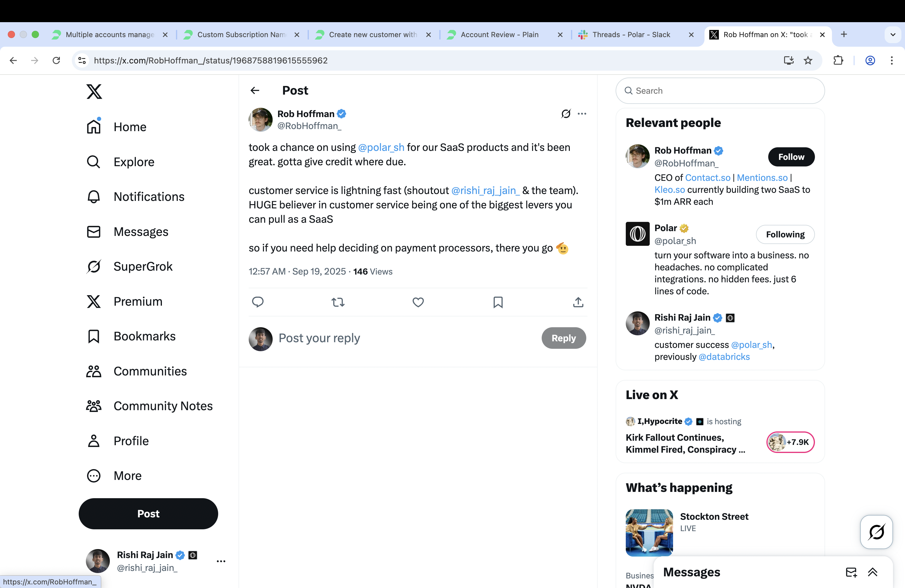905x588 pixels.
Task: Open the Messages envelope icon
Action: [x=94, y=231]
